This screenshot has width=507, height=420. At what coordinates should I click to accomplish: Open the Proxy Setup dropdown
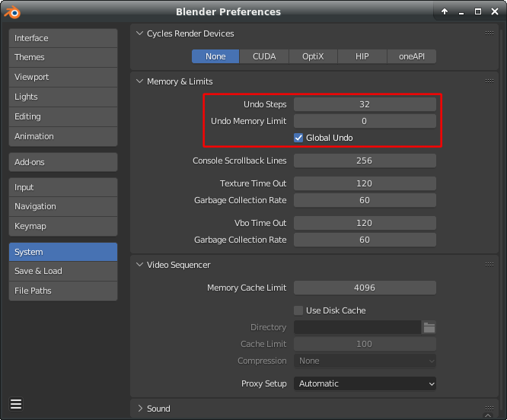[365, 383]
